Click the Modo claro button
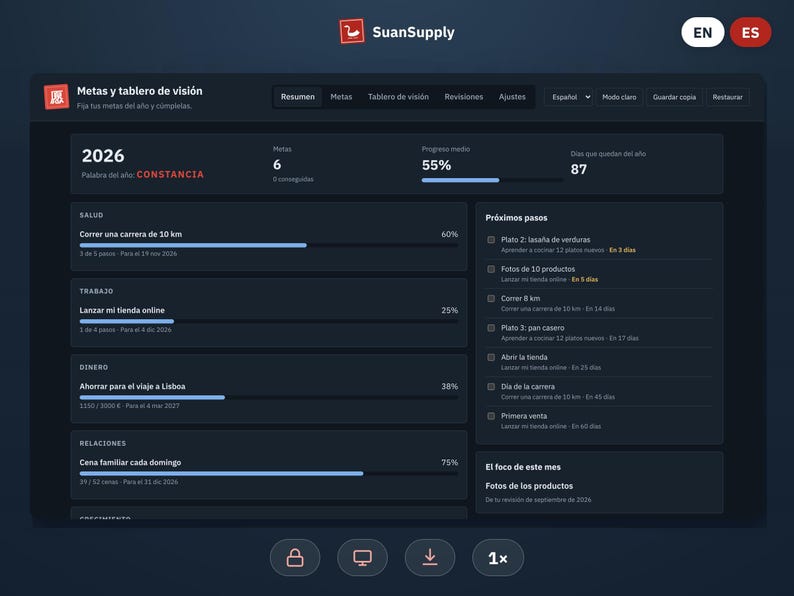The image size is (794, 596). (619, 97)
